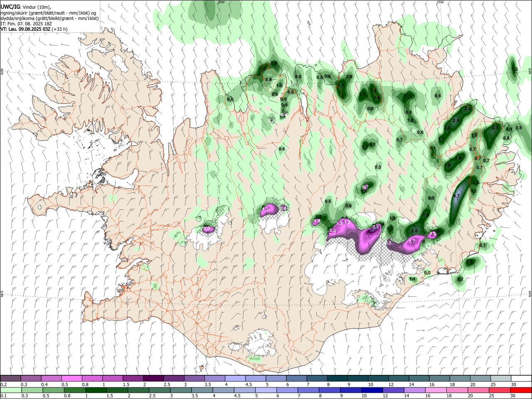Click the 15W longitude label

coord(440,2)
